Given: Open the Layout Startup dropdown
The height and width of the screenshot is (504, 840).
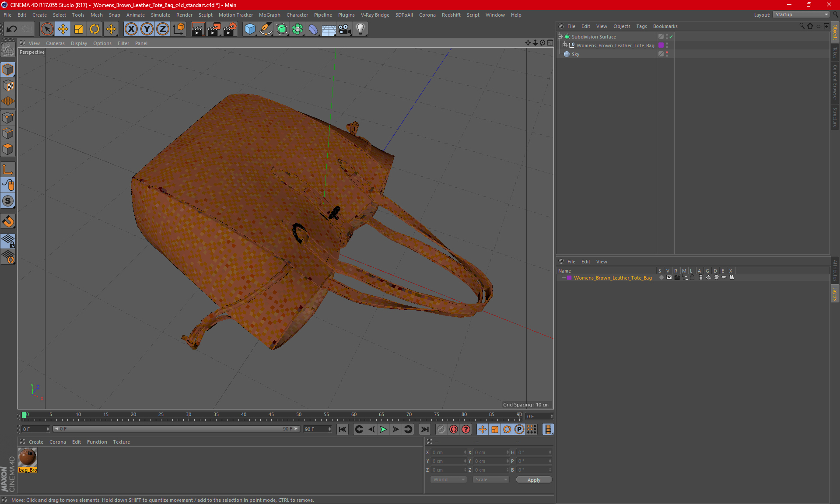Looking at the screenshot, I should point(801,14).
